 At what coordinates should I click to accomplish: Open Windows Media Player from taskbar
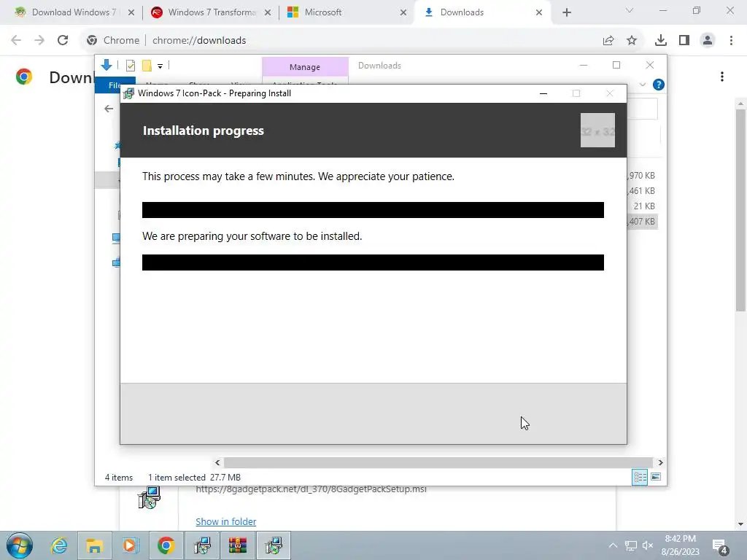pyautogui.click(x=130, y=545)
